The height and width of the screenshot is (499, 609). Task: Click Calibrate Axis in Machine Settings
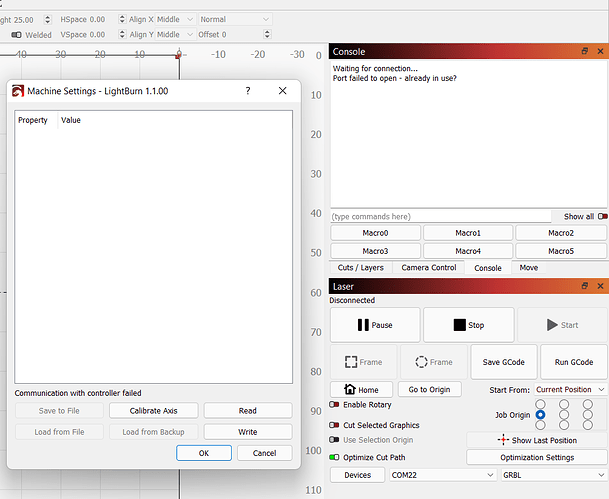pos(153,410)
